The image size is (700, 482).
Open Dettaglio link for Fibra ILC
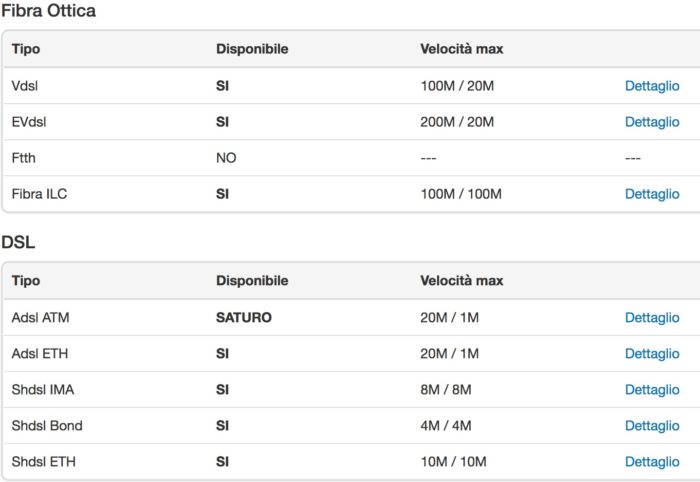(x=652, y=194)
